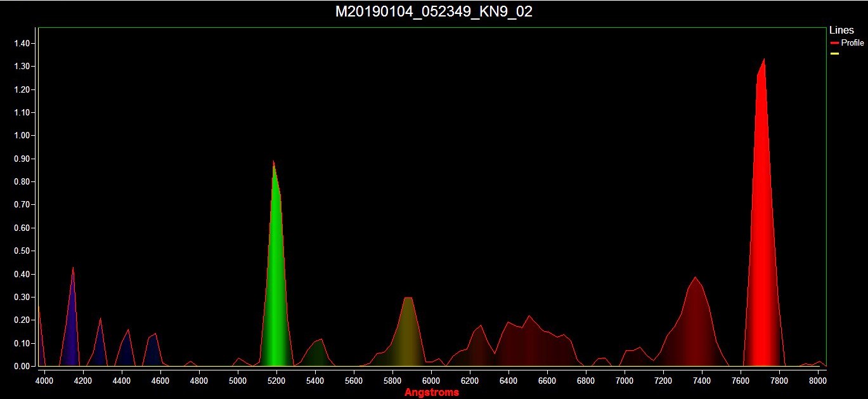Click the 6400 x-axis tick label
Viewport: 868px width, 399px height.
(508, 381)
